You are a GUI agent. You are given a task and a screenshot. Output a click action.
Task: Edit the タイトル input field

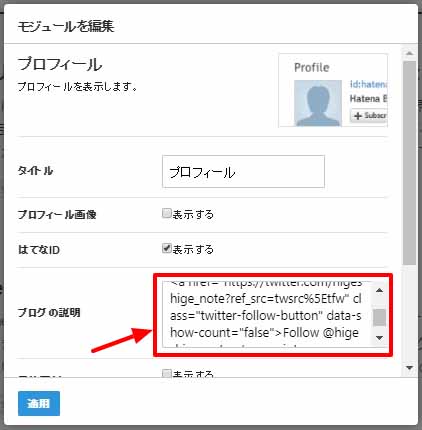pyautogui.click(x=243, y=172)
